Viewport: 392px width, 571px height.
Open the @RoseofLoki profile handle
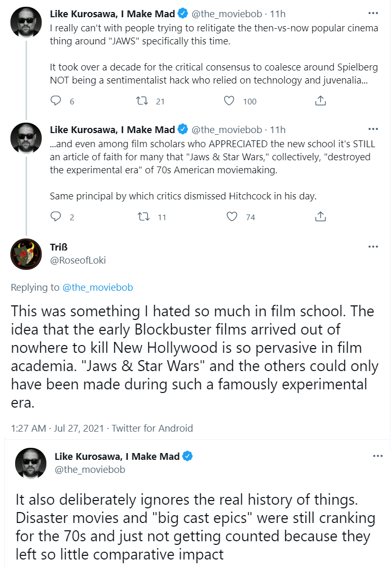tap(78, 260)
